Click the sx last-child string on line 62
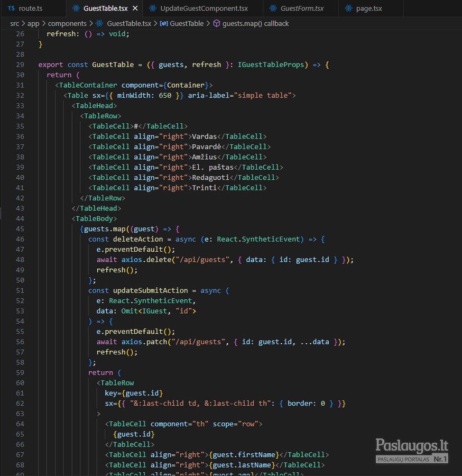Screen dimensions: 462x476 click(x=200, y=404)
